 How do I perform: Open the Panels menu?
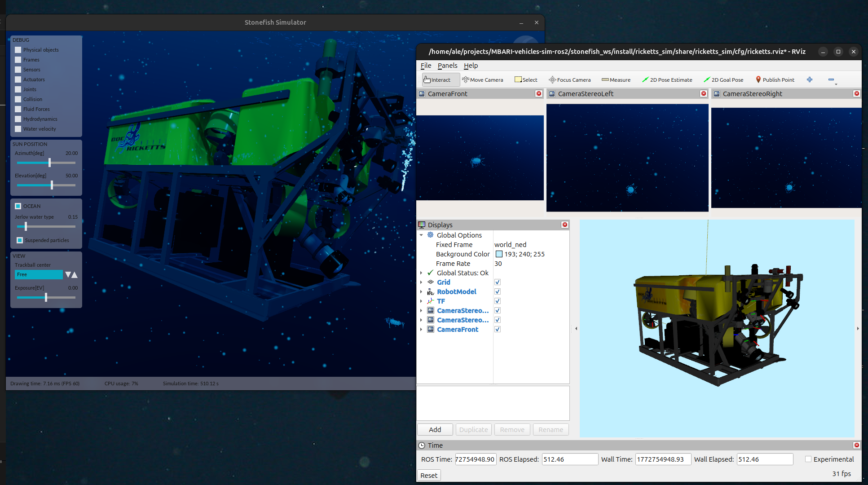[x=447, y=66]
